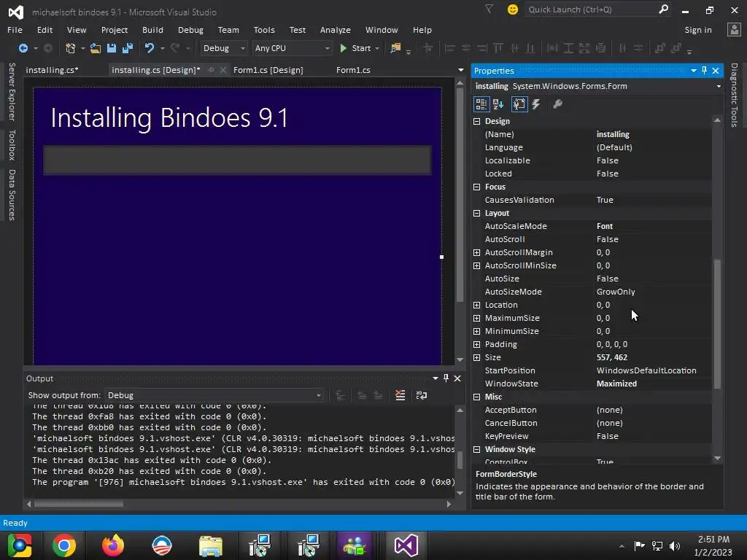
Task: Open the Server Explorer side tab
Action: [12, 91]
